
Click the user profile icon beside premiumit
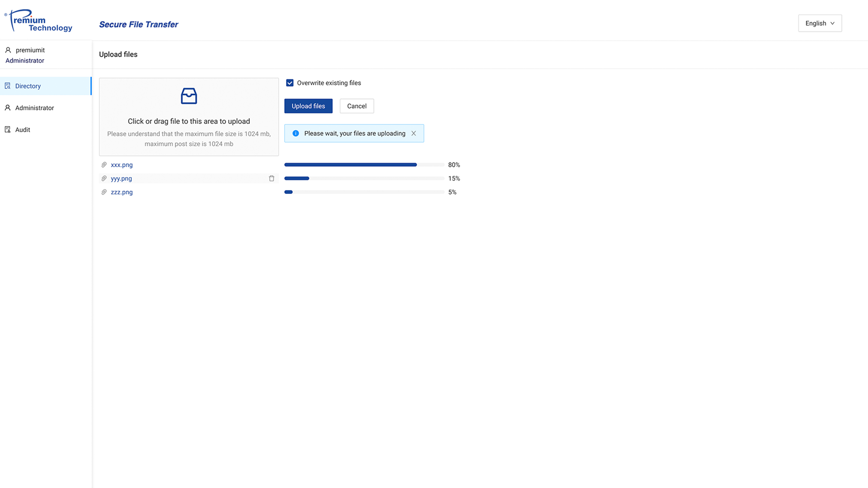(x=8, y=50)
